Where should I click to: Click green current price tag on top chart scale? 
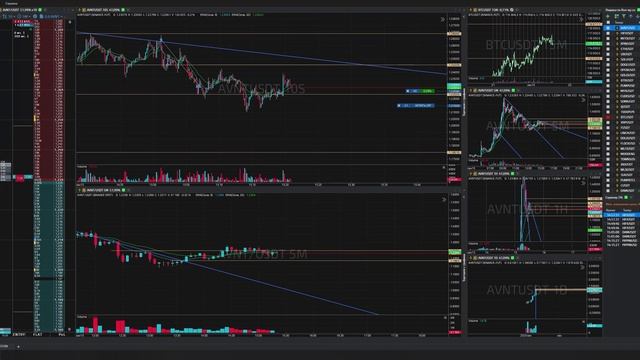454,87
